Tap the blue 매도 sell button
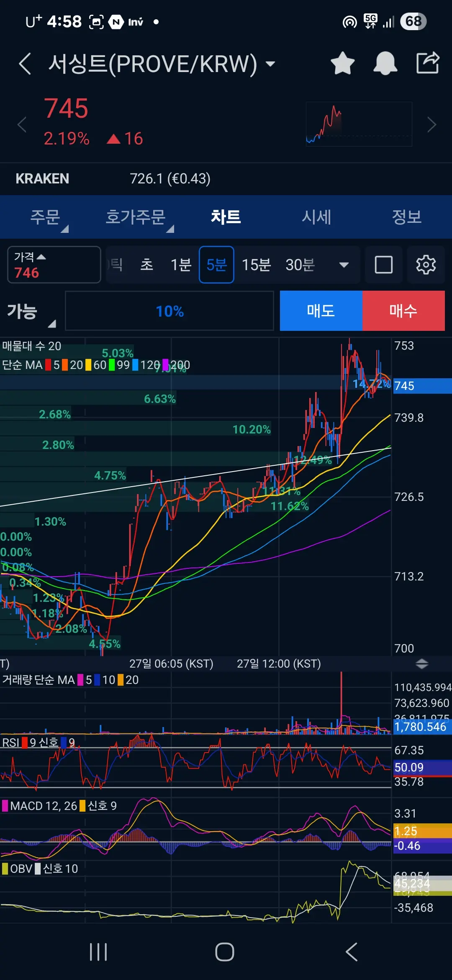 coord(321,311)
